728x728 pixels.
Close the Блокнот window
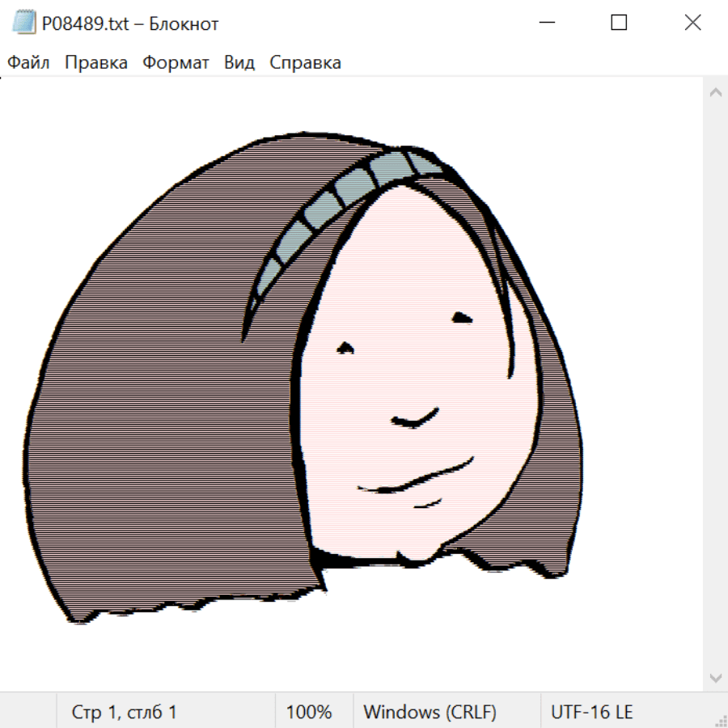tap(692, 23)
